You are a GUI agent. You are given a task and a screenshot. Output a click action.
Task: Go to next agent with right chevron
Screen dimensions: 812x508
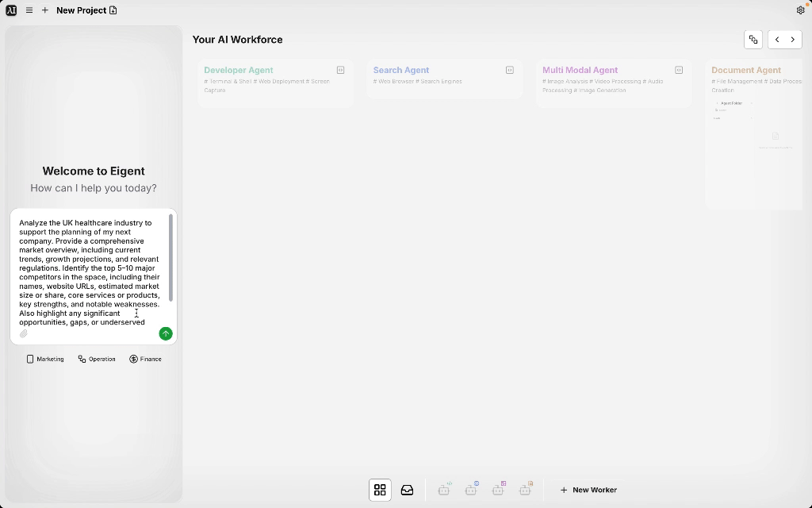pos(793,40)
